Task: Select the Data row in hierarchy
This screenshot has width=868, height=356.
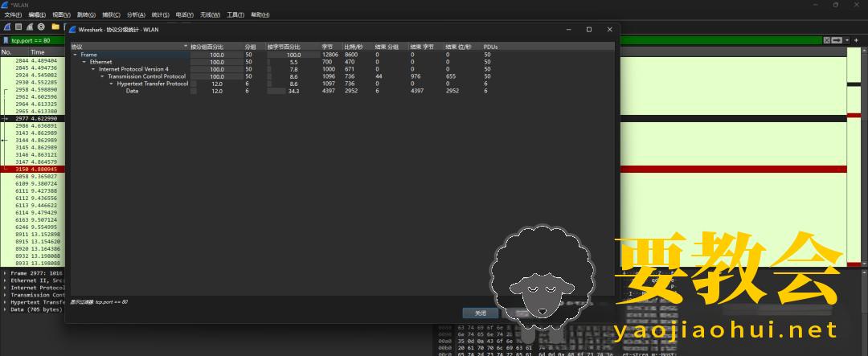Action: 342,91
